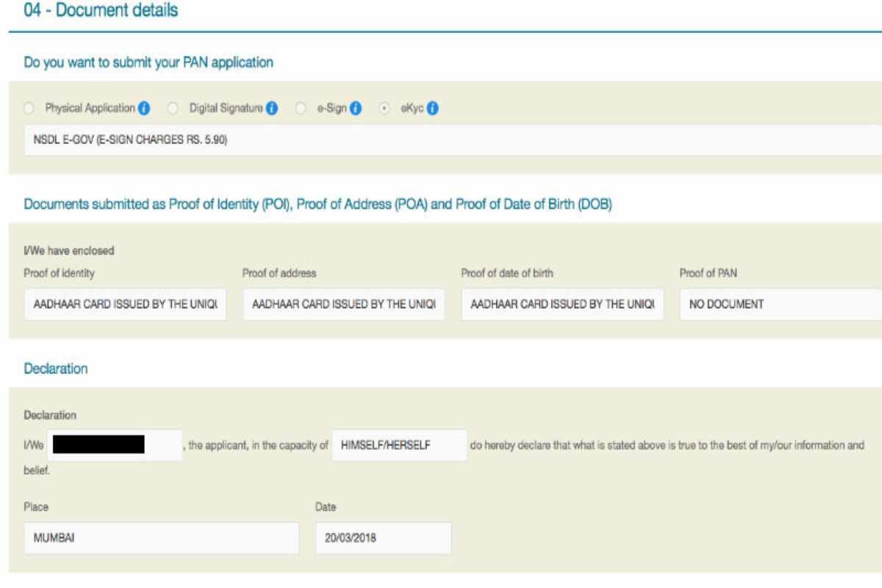
Task: View info about Digital Signature option
Action: (273, 107)
